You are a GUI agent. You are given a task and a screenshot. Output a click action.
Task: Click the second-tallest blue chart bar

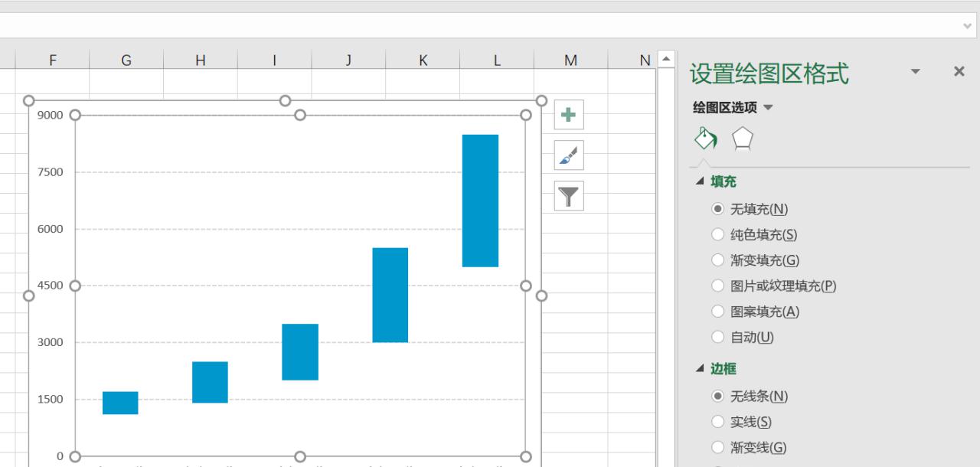click(390, 295)
